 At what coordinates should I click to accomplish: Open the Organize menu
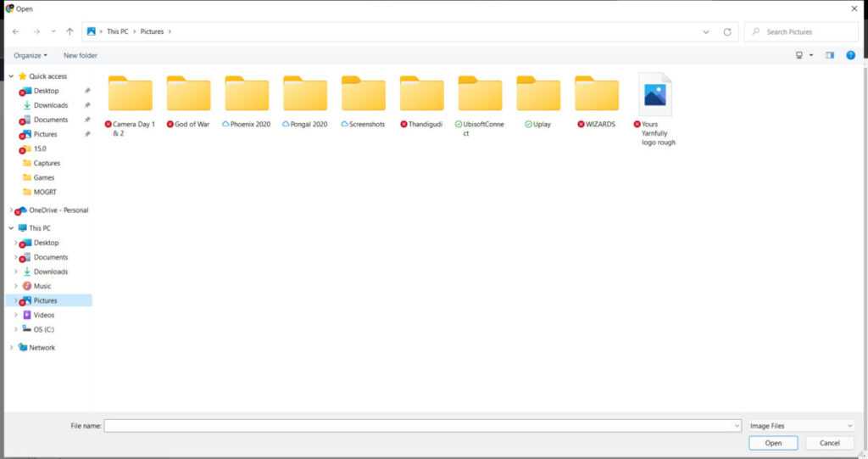point(31,55)
